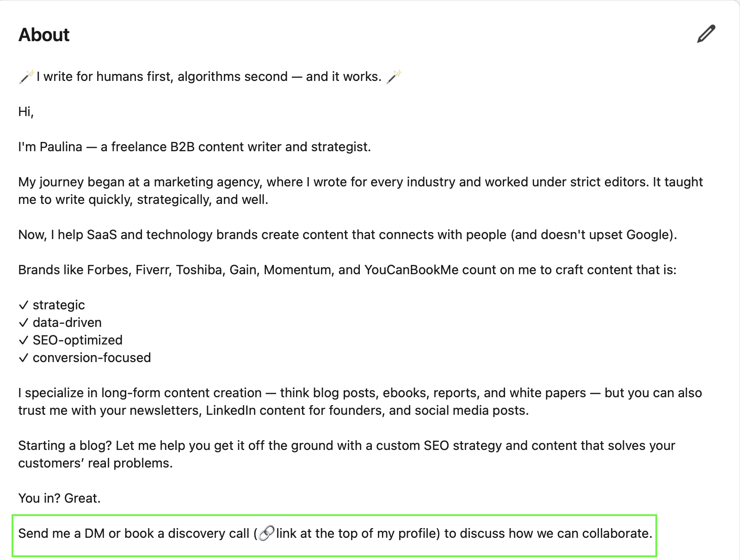Screen dimensions: 740x560
Task: Select the 'About' section heading
Action: click(x=44, y=35)
